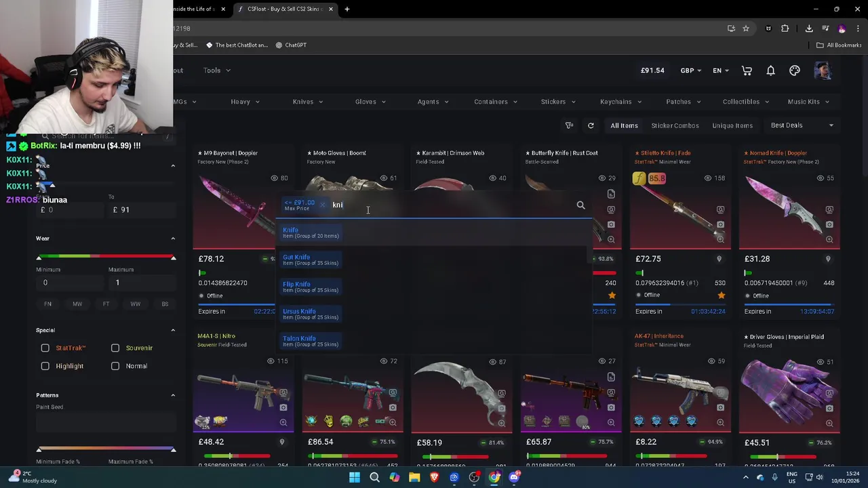
Task: Remove the Max Price filter chip
Action: coord(323,205)
